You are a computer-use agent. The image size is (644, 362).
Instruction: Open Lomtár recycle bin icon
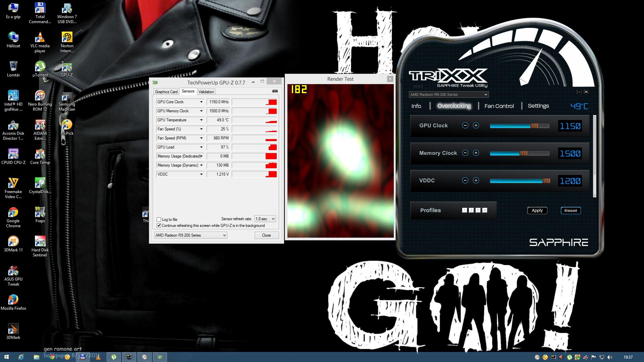click(x=13, y=69)
